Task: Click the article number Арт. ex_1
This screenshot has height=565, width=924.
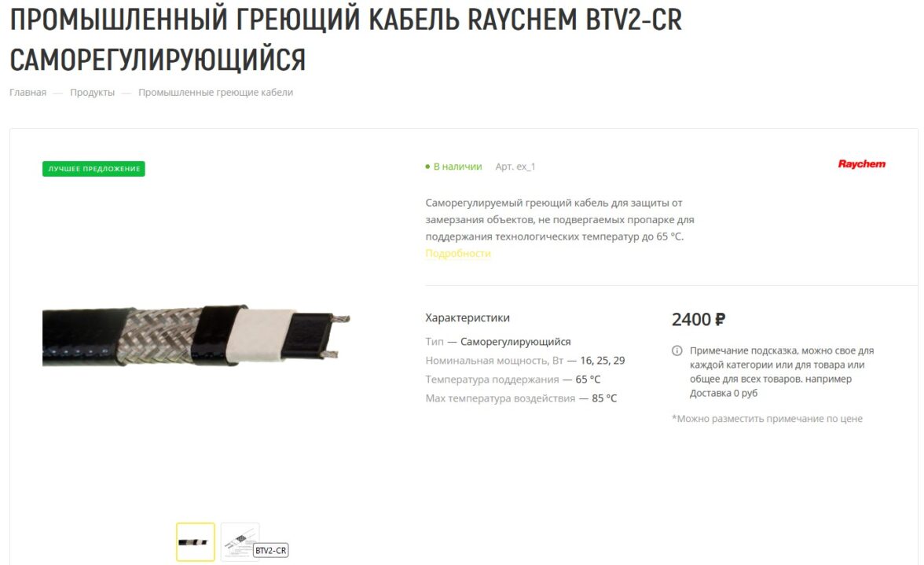Action: [515, 167]
